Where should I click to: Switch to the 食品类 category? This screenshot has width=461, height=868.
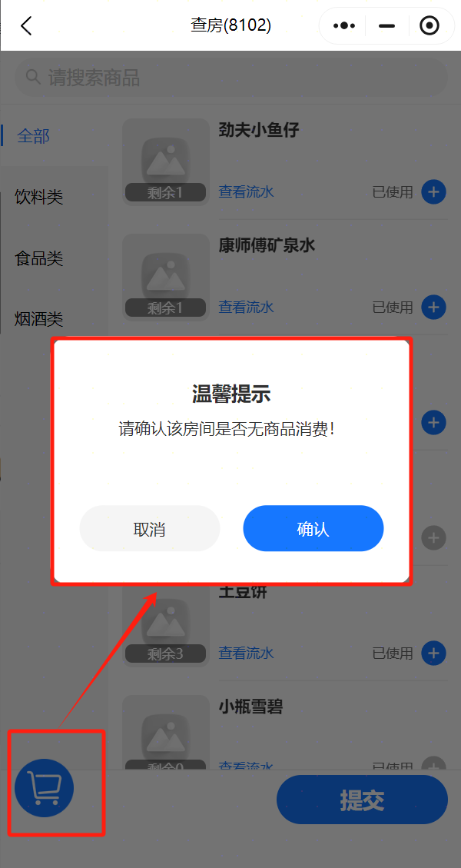[39, 258]
